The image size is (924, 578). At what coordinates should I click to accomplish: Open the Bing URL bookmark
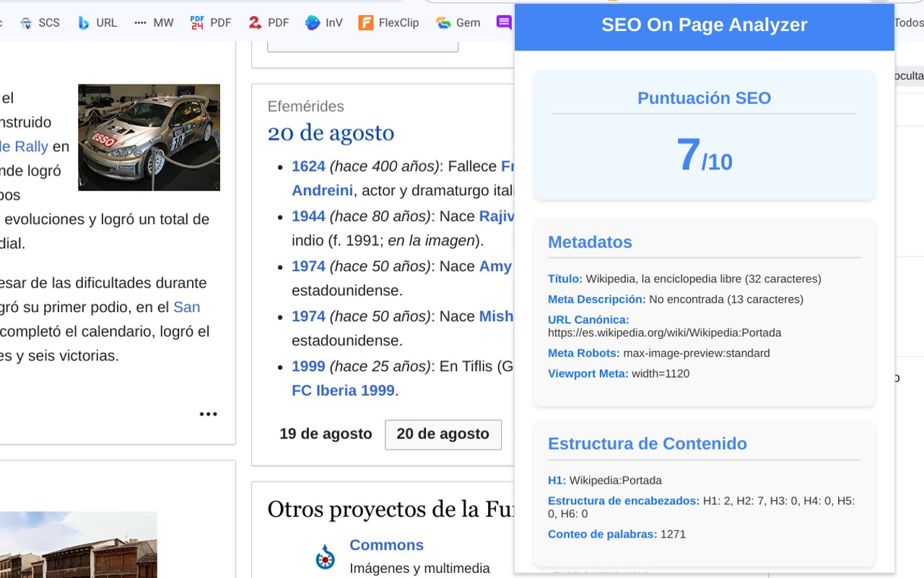97,22
